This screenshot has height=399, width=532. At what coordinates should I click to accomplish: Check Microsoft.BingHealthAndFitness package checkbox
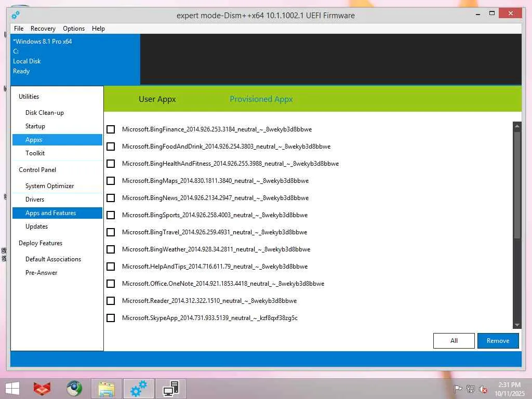pos(111,164)
